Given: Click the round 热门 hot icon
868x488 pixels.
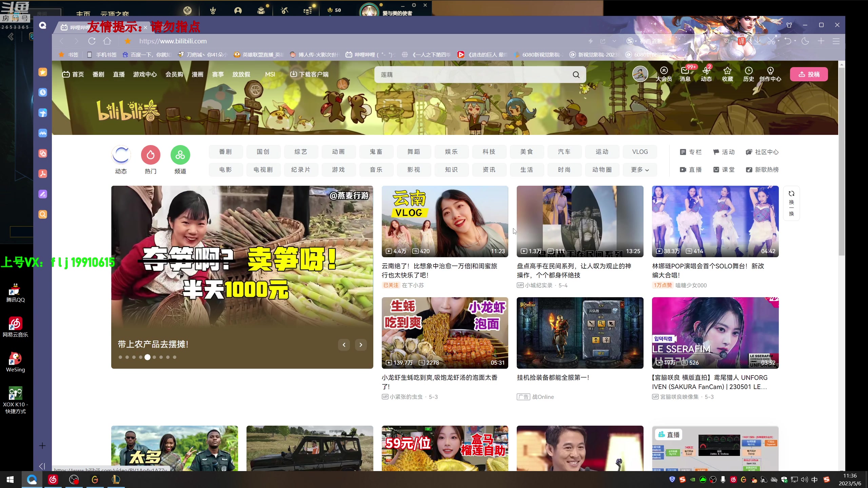Looking at the screenshot, I should coord(151,155).
